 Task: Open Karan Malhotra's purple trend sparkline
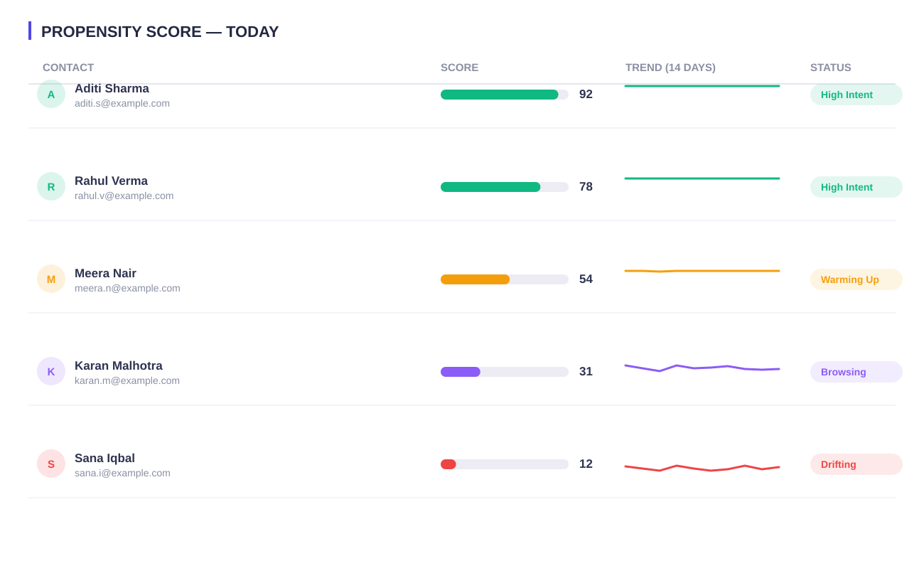pos(702,368)
